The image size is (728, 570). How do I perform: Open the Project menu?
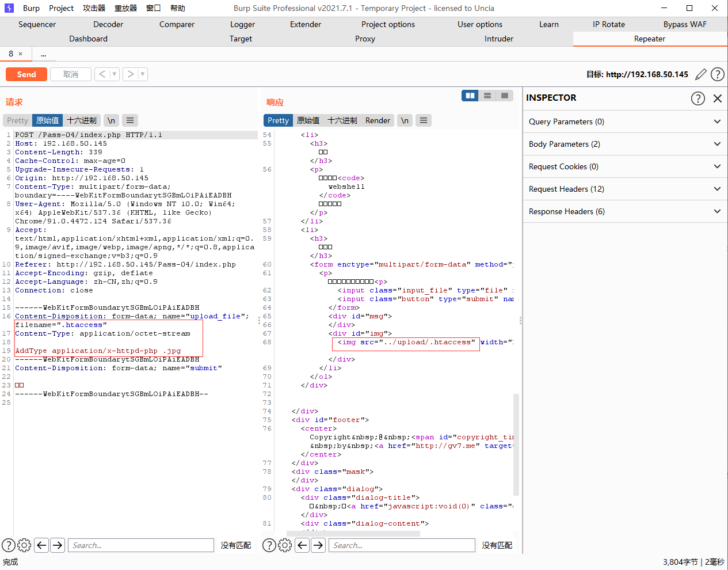coord(62,8)
